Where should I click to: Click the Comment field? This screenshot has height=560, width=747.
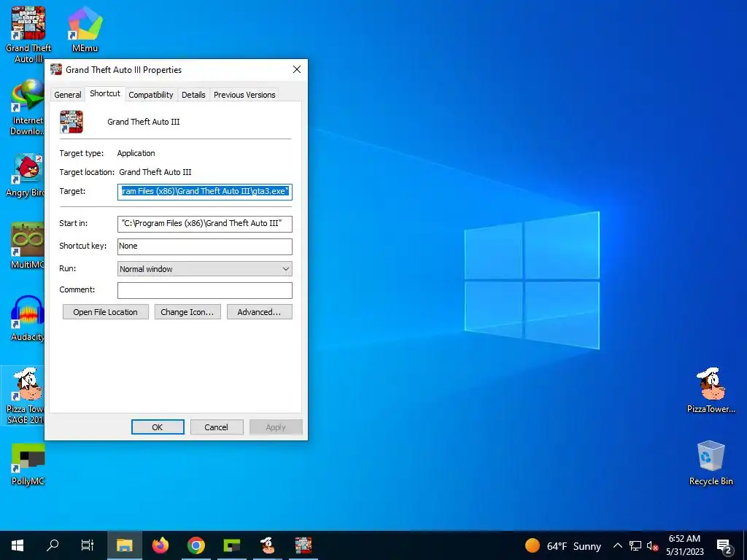tap(205, 290)
